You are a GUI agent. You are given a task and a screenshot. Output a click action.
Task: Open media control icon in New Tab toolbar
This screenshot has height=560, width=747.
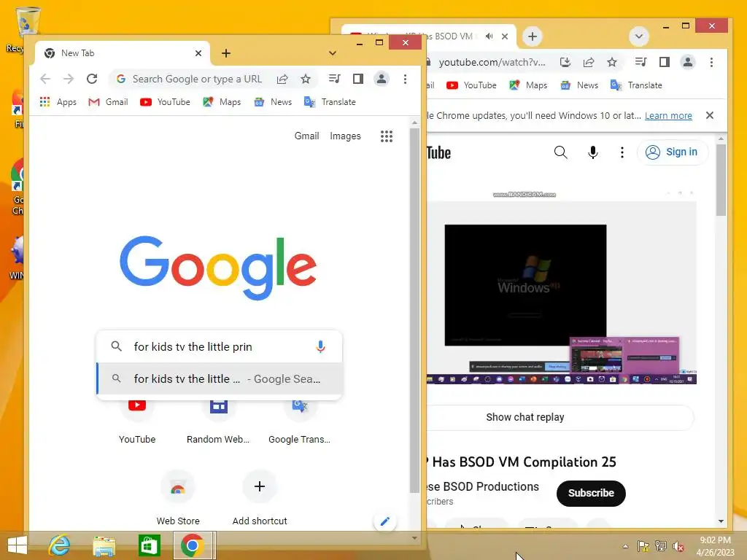click(334, 79)
